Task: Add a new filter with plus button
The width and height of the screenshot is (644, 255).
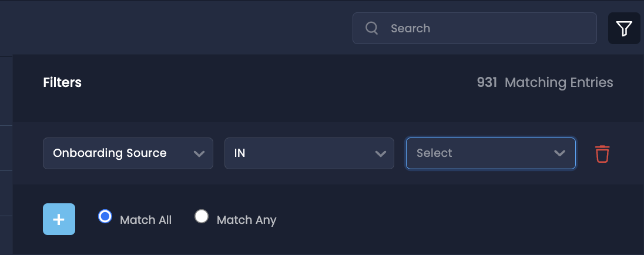Action: point(59,219)
